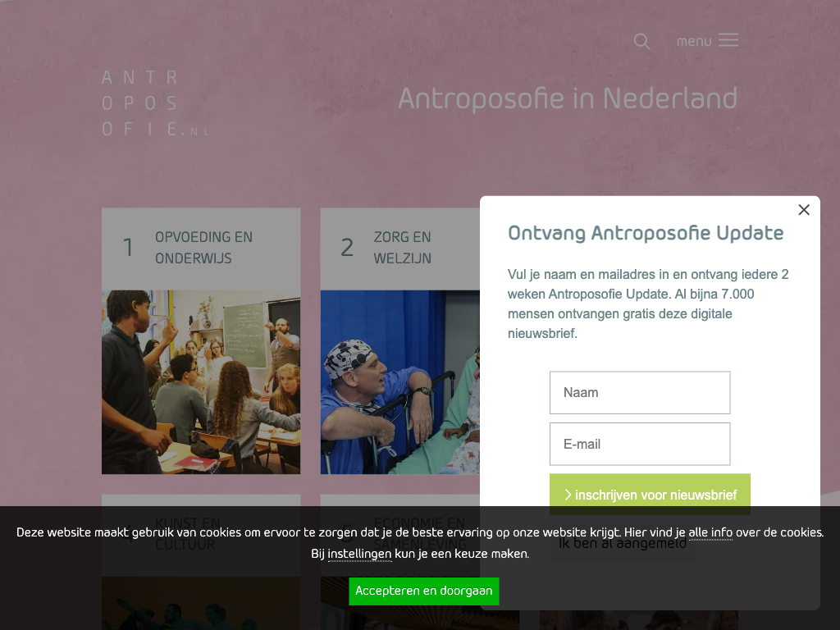Open the hamburger menu icon

[728, 40]
